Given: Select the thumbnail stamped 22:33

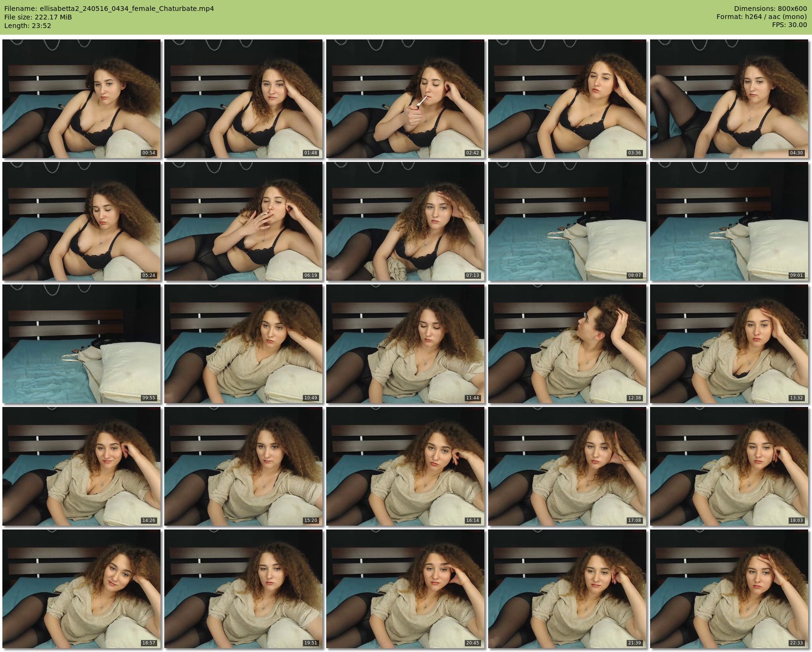Looking at the screenshot, I should point(729,589).
